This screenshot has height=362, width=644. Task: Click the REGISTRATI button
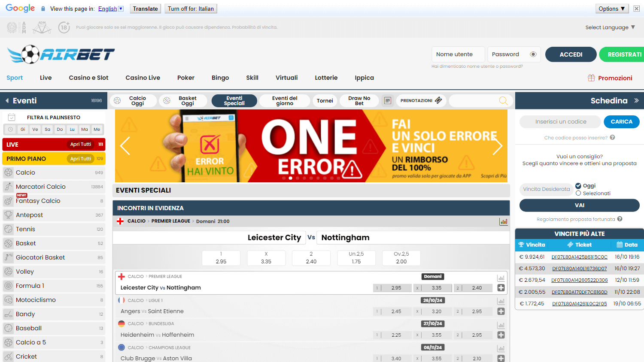coord(623,54)
